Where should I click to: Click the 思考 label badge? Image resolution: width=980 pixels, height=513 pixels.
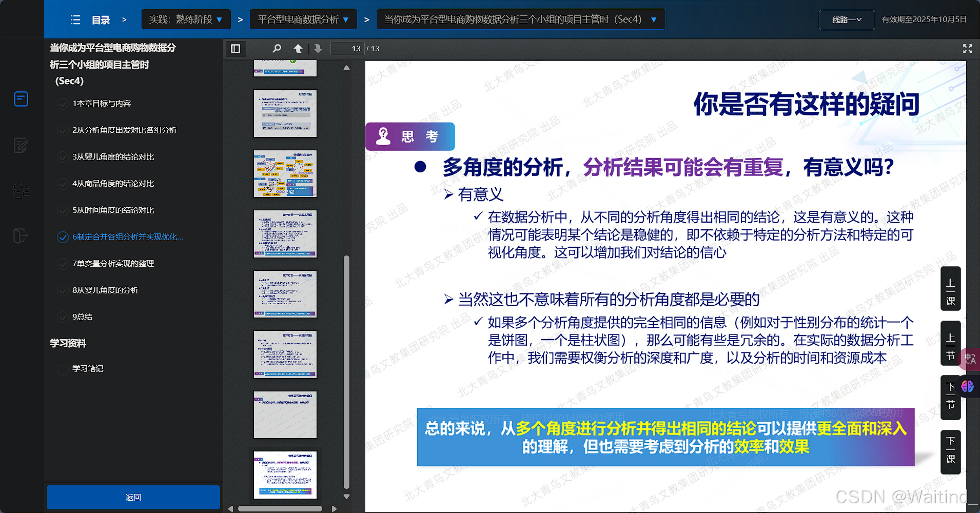click(410, 136)
